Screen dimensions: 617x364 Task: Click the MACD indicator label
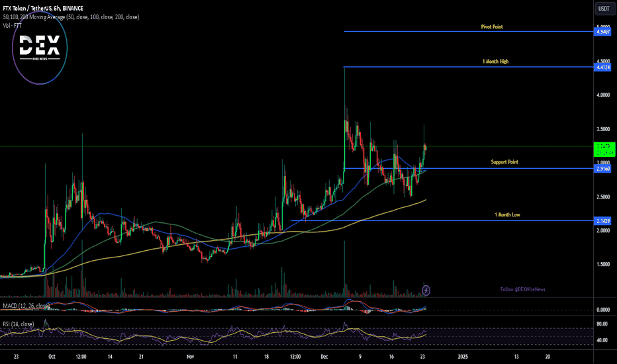(26, 306)
